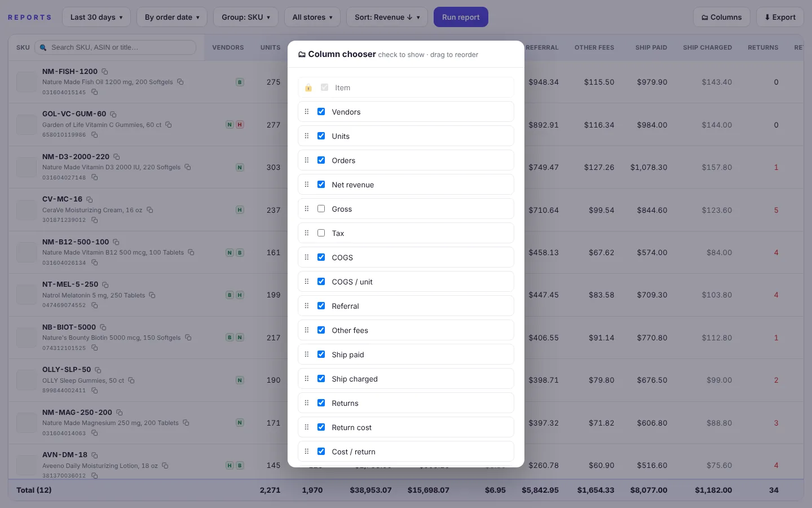
Task: Copy title CeraVe Moisturizing Cream icon
Action: (150, 210)
